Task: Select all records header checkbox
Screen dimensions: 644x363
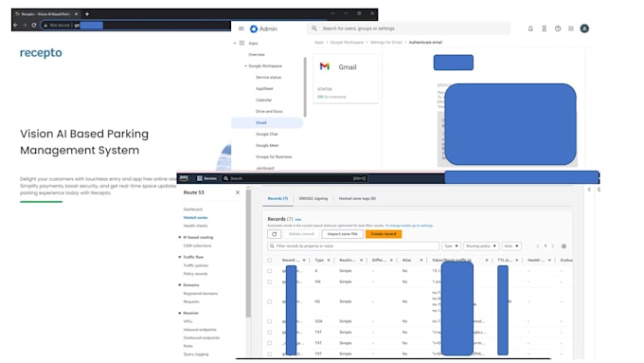Action: 269,261
